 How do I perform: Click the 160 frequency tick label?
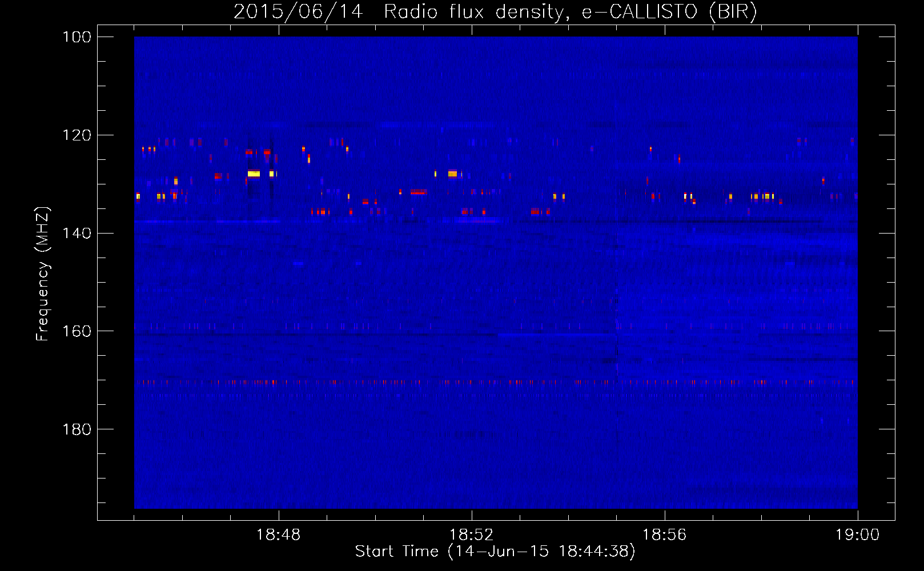point(76,331)
